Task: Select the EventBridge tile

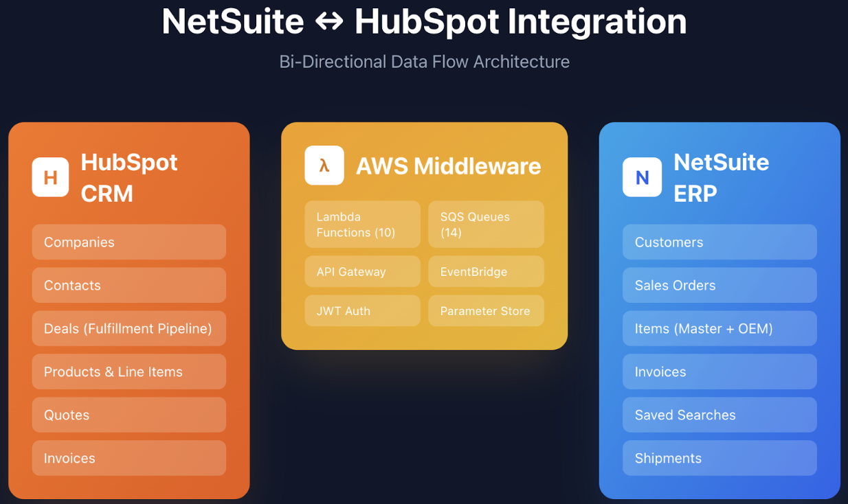Action: (x=486, y=272)
